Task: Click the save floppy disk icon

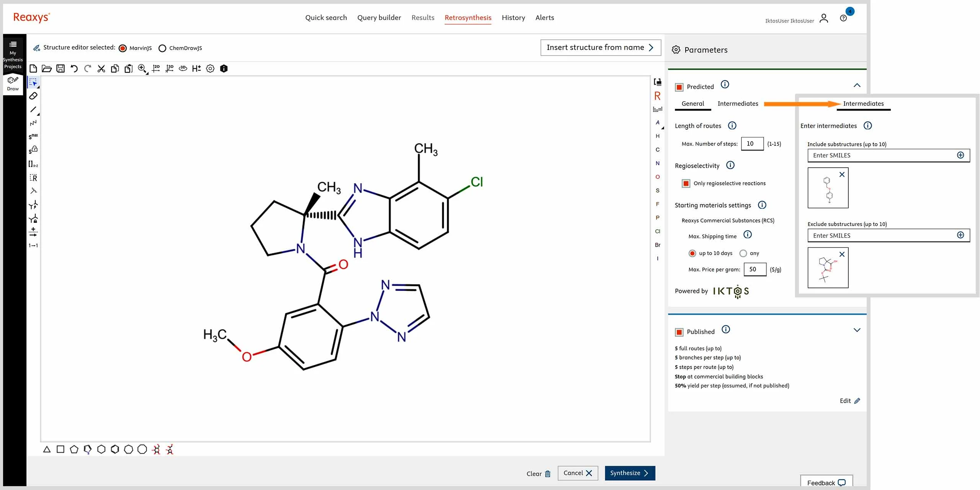Action: [x=60, y=69]
